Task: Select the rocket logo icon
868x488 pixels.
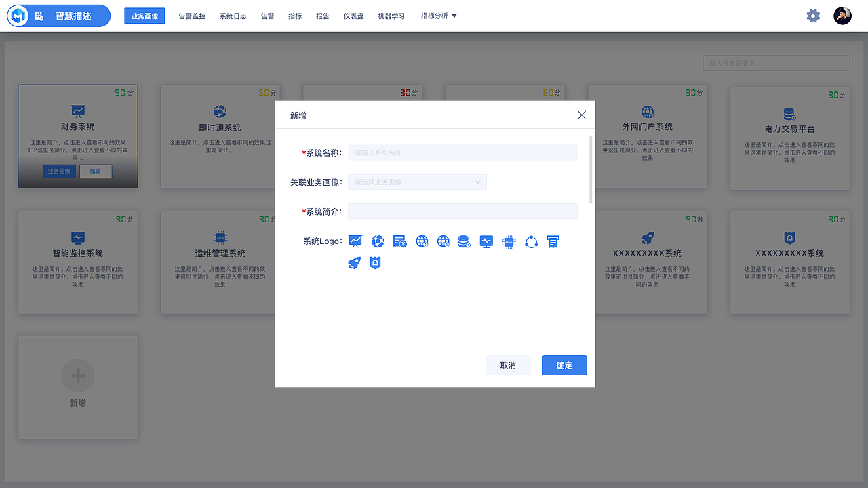Action: tap(355, 262)
